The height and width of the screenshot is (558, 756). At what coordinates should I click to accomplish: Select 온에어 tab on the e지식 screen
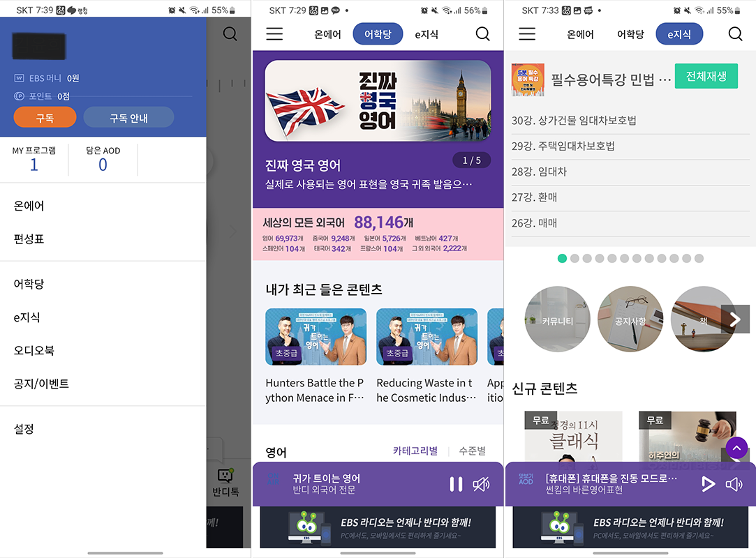tap(581, 34)
